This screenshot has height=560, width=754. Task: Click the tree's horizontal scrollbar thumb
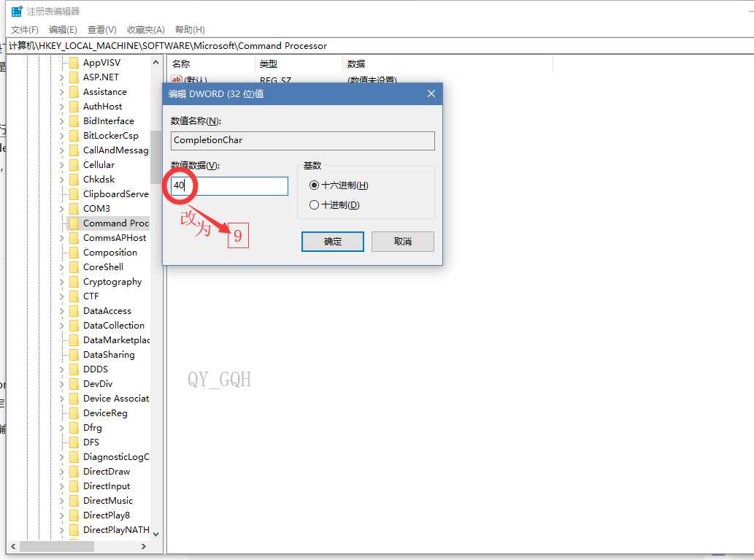tap(57, 547)
